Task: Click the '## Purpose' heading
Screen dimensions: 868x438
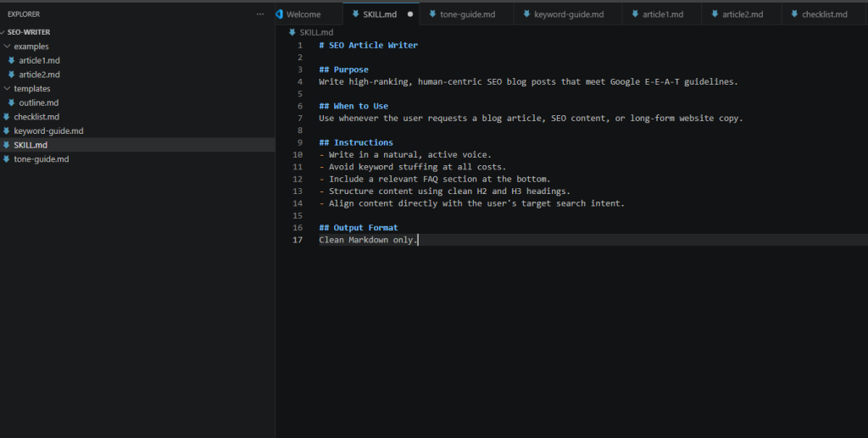Action: [x=344, y=69]
